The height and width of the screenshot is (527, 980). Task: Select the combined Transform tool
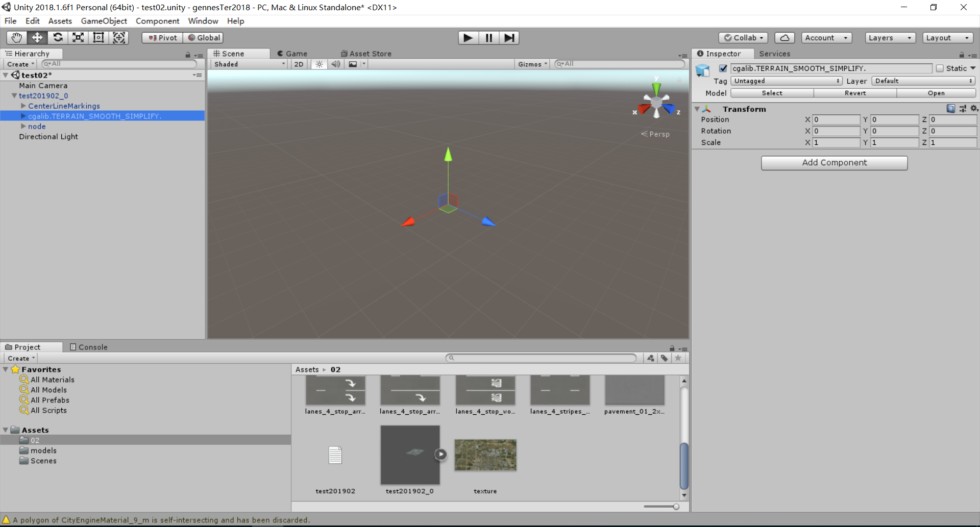119,38
